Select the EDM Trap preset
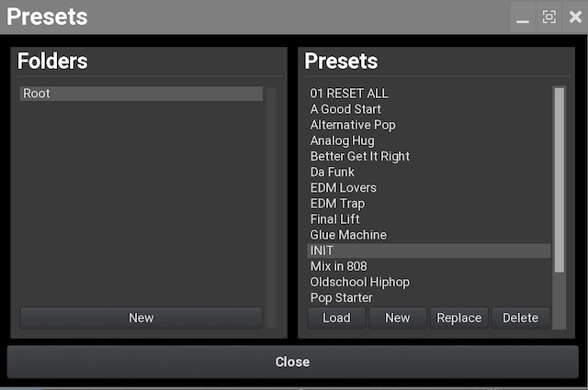This screenshot has width=588, height=390. [x=337, y=204]
